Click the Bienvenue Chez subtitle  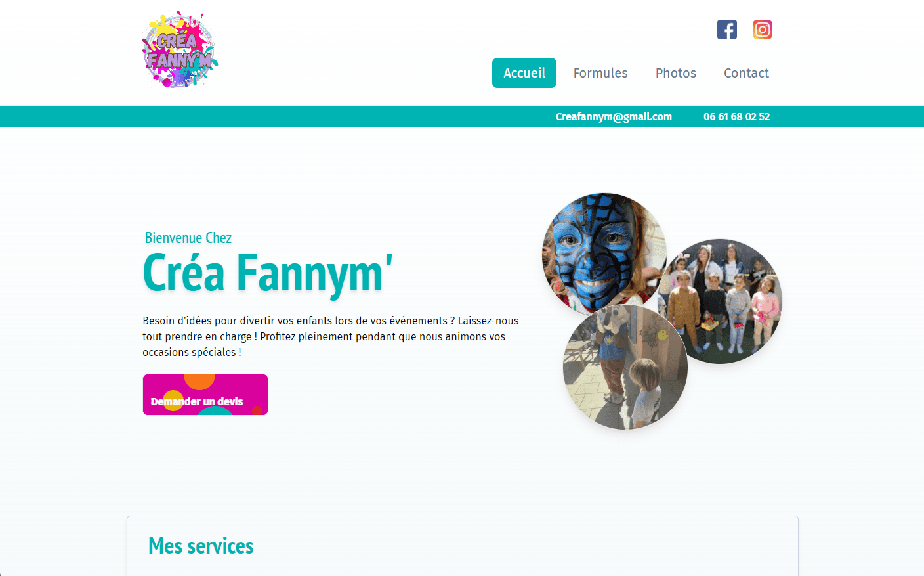coord(188,238)
